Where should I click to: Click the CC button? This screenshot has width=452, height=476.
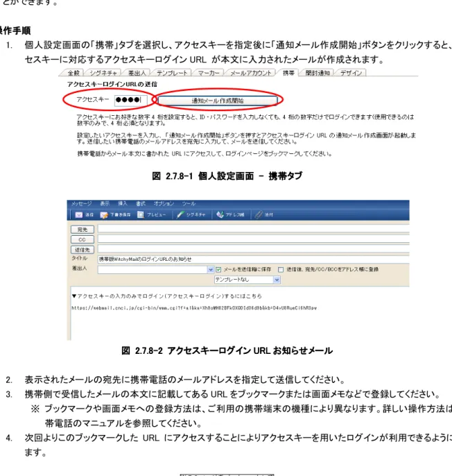coord(82,239)
